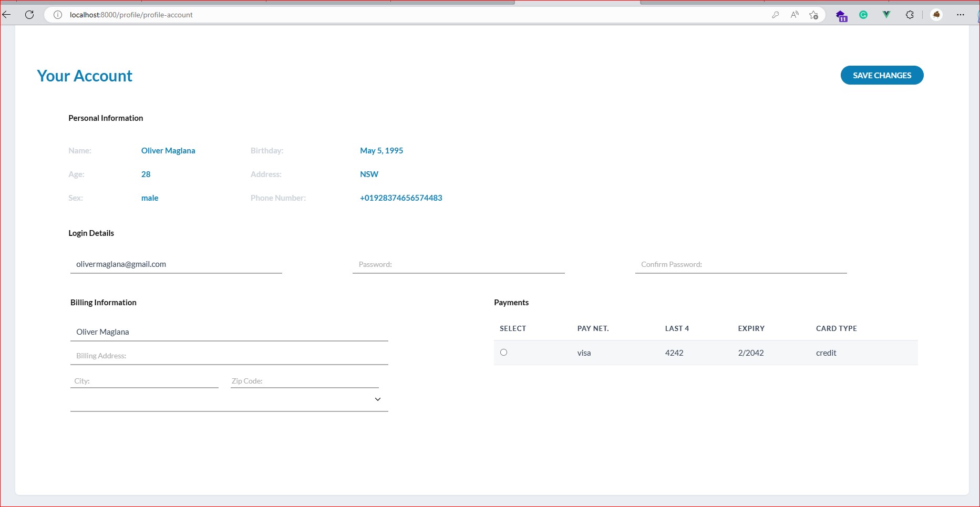980x507 pixels.
Task: Click the browser back arrow
Action: [6, 15]
